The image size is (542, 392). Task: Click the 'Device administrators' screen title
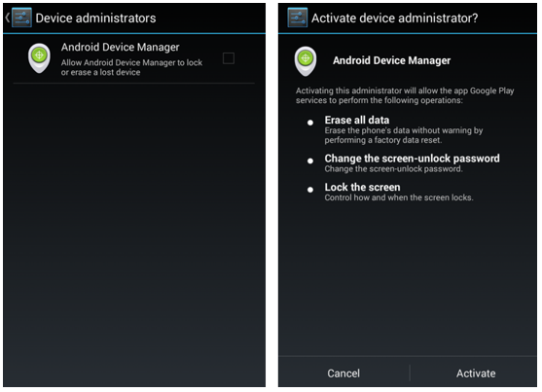tap(95, 18)
